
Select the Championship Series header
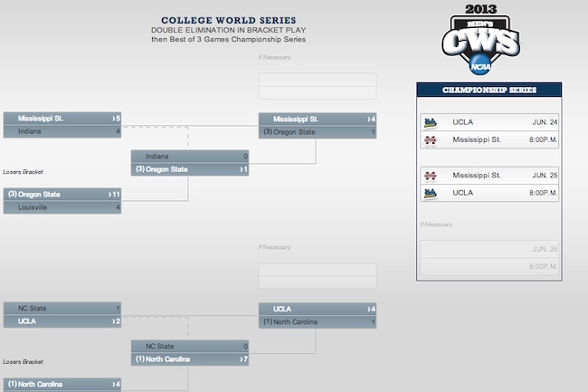pyautogui.click(x=489, y=90)
